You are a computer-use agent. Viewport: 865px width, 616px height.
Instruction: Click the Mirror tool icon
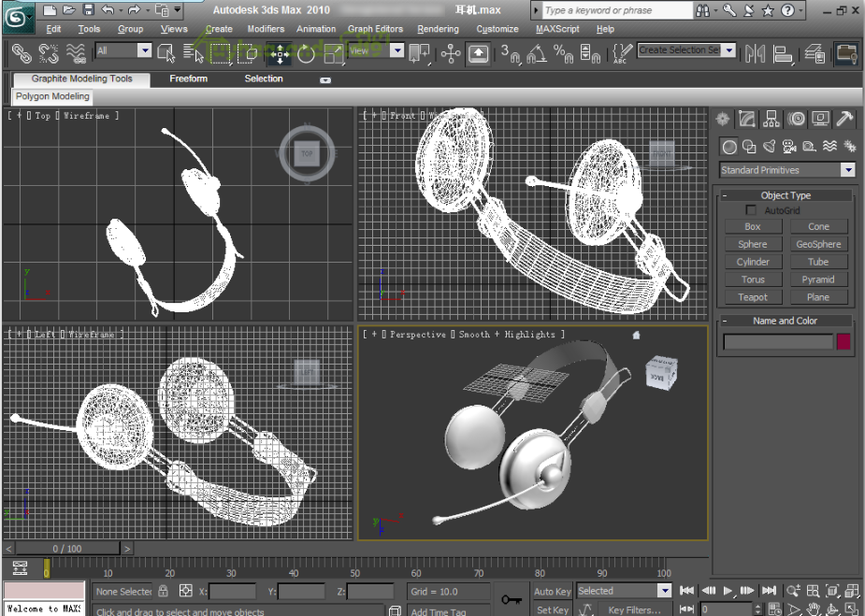pyautogui.click(x=756, y=53)
